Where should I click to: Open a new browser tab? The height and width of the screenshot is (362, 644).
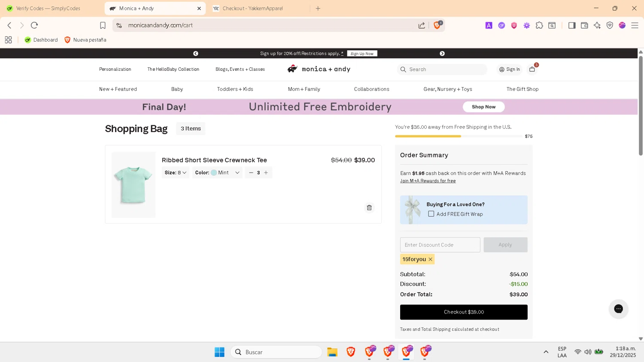318,8
